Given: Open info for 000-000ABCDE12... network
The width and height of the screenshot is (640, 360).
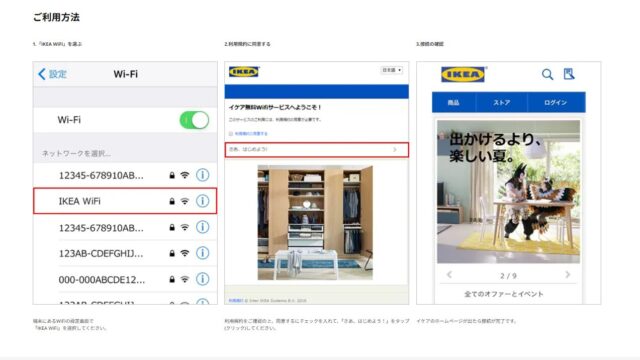Looking at the screenshot, I should (x=202, y=279).
